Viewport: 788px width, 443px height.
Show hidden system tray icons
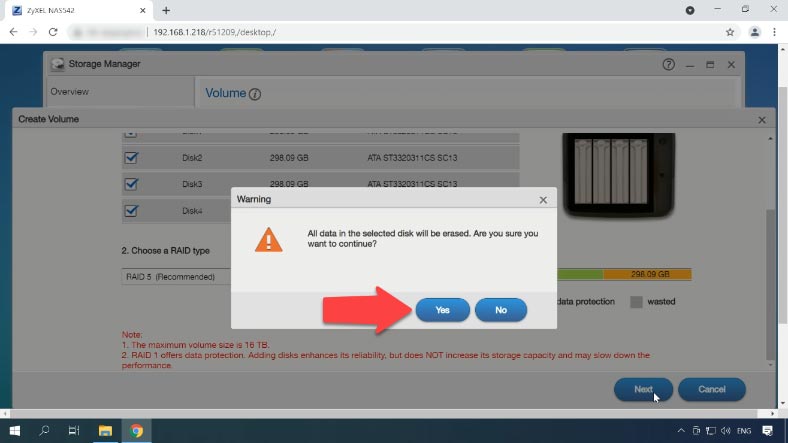pos(681,431)
